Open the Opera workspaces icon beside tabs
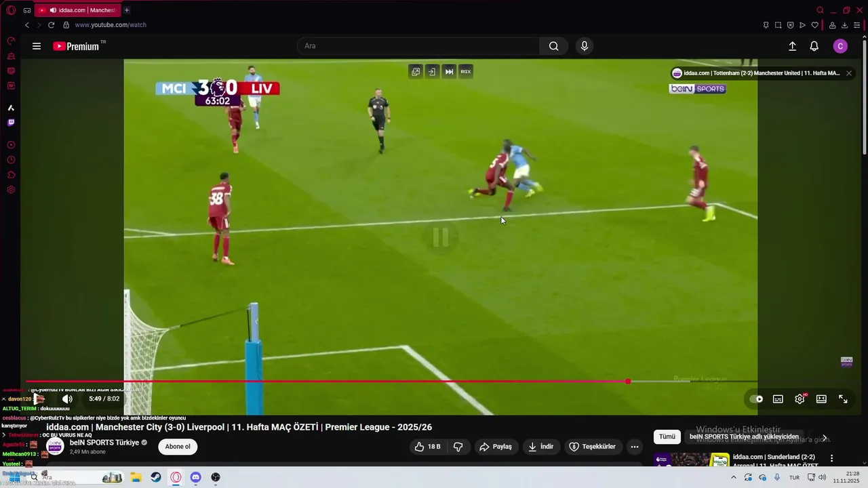 coord(27,10)
